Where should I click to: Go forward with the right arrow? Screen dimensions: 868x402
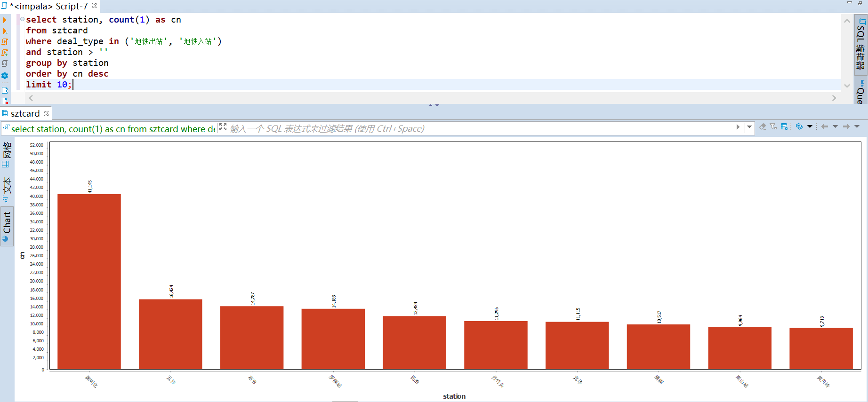coord(846,126)
